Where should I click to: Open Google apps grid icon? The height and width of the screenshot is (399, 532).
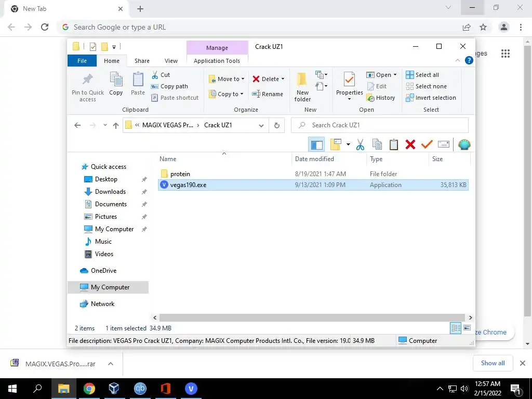506,54
